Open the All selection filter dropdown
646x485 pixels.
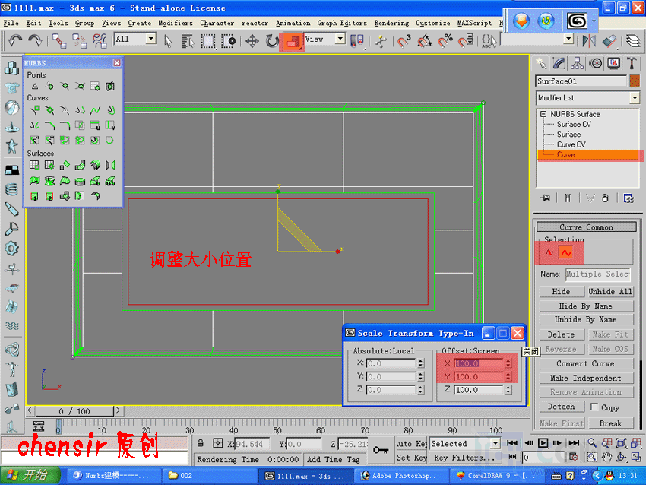151,39
